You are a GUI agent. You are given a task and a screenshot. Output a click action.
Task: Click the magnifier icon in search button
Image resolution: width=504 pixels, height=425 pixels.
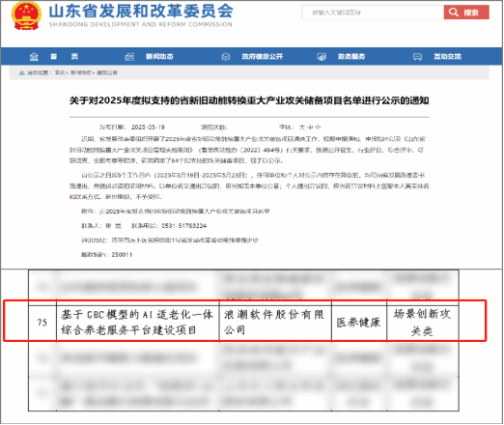pyautogui.click(x=454, y=13)
